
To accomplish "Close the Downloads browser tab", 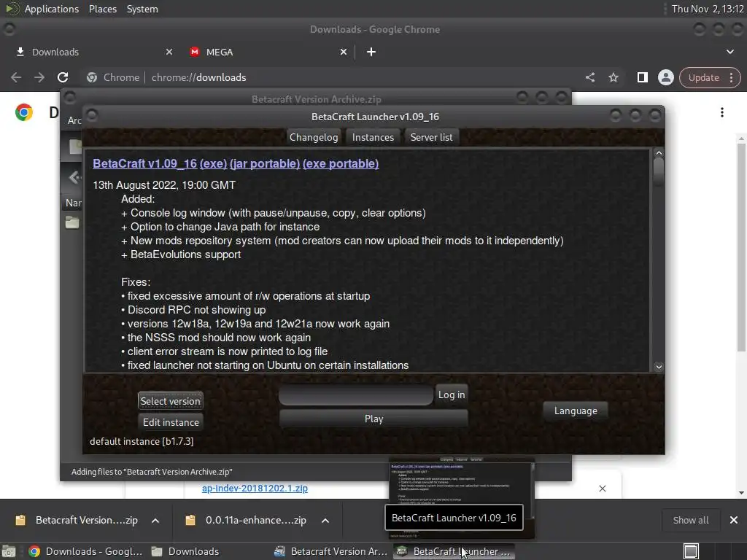I will click(x=169, y=52).
